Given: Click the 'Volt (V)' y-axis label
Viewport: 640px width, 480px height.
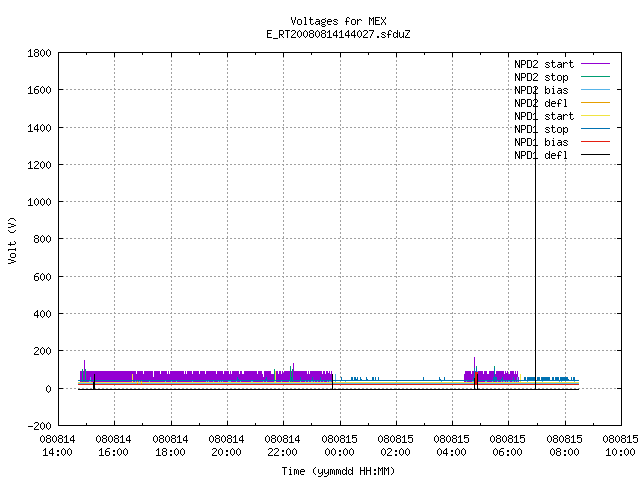Looking at the screenshot, I should [12, 241].
